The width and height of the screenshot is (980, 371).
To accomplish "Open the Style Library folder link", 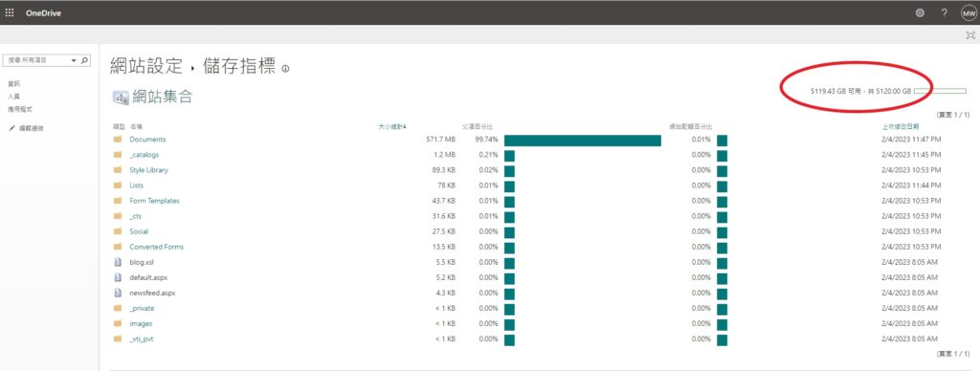I will click(148, 170).
